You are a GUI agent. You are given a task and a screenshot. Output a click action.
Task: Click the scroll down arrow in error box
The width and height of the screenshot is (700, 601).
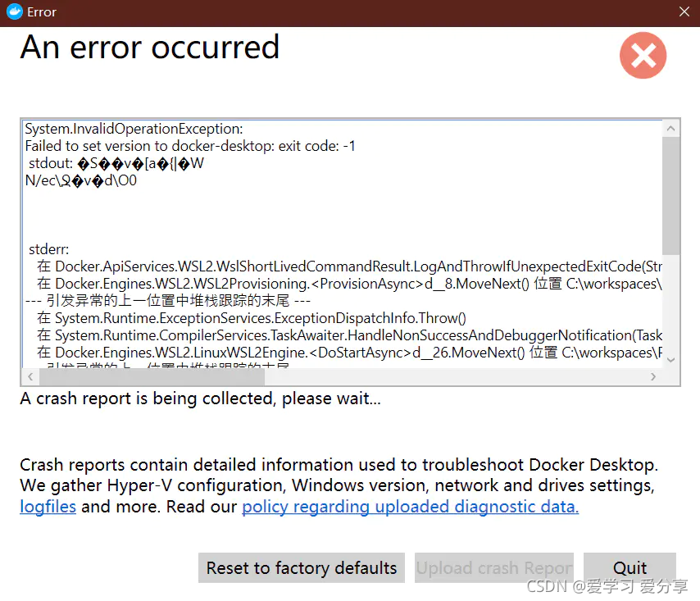[x=670, y=360]
